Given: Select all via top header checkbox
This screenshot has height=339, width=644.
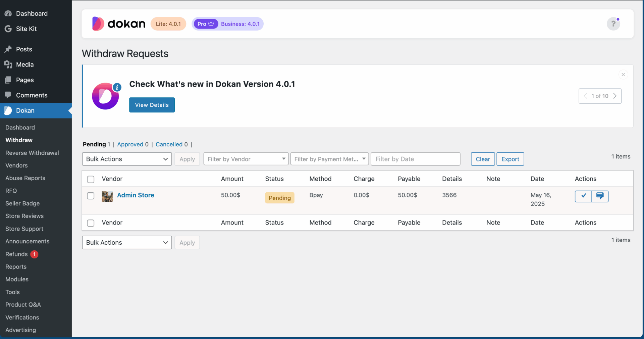Looking at the screenshot, I should pyautogui.click(x=91, y=179).
